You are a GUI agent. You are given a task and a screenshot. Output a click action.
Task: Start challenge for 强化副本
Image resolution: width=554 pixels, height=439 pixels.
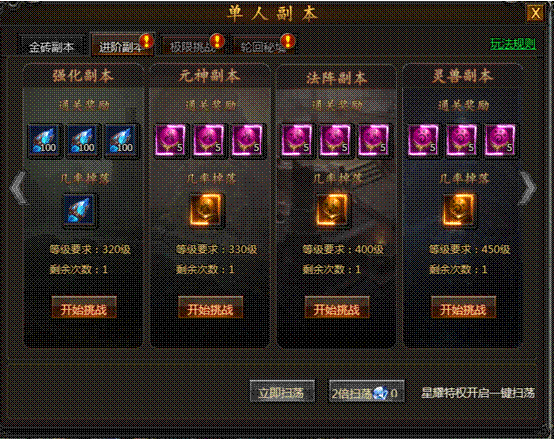pyautogui.click(x=84, y=308)
